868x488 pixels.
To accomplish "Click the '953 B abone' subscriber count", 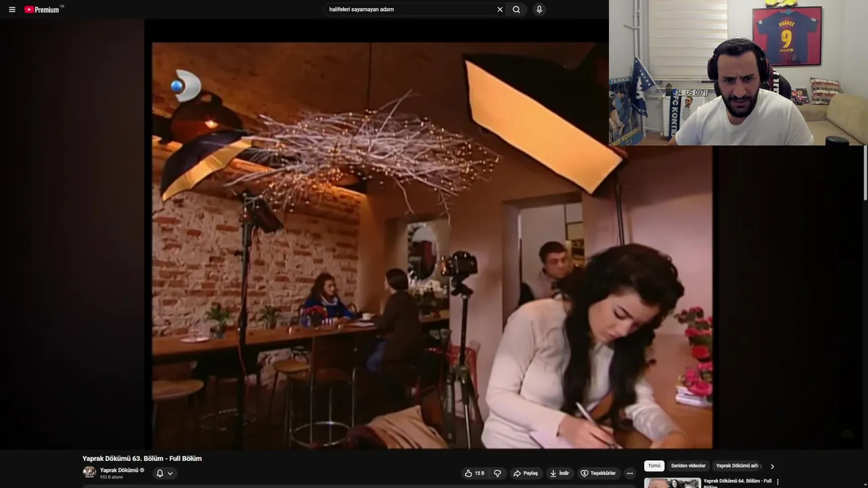I will [111, 477].
